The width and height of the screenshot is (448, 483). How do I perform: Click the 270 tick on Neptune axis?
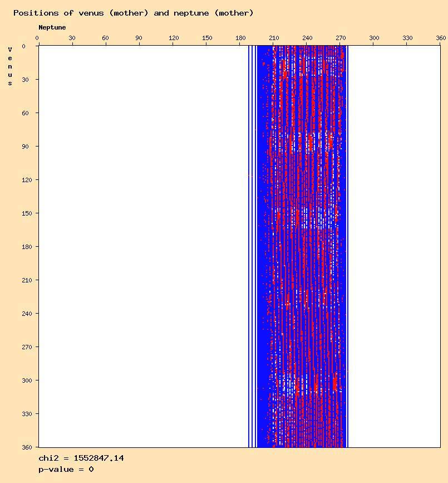pos(341,38)
